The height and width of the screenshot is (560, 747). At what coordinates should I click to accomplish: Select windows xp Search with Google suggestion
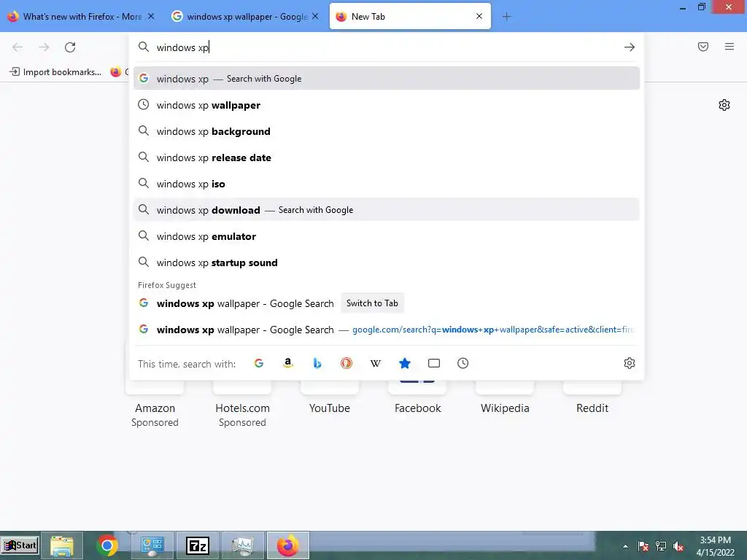tap(387, 79)
